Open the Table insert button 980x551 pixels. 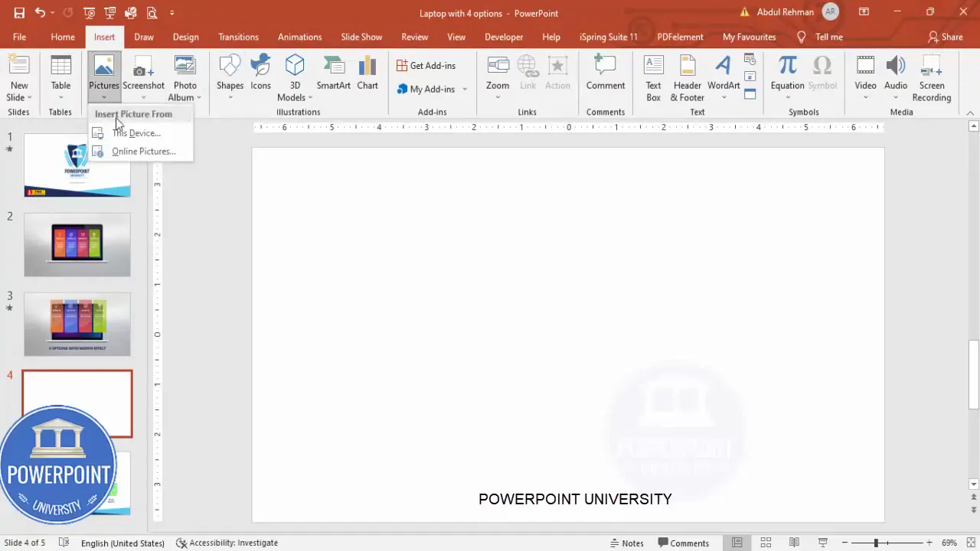pyautogui.click(x=60, y=78)
